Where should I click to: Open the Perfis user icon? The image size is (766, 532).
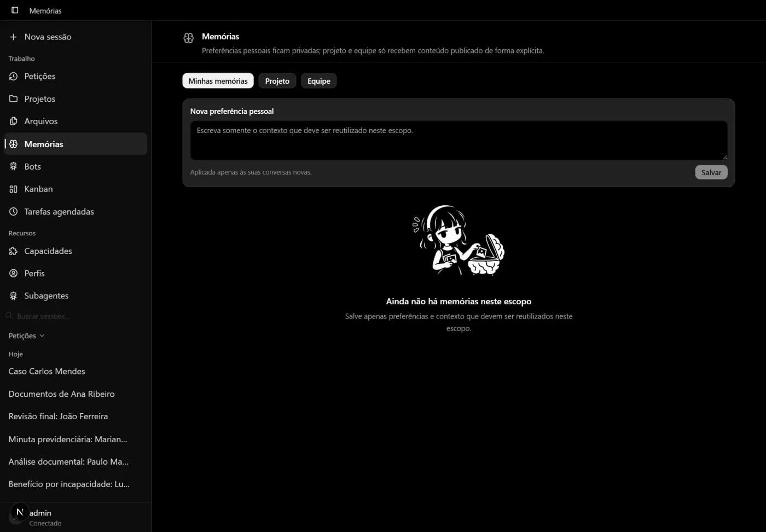click(13, 273)
